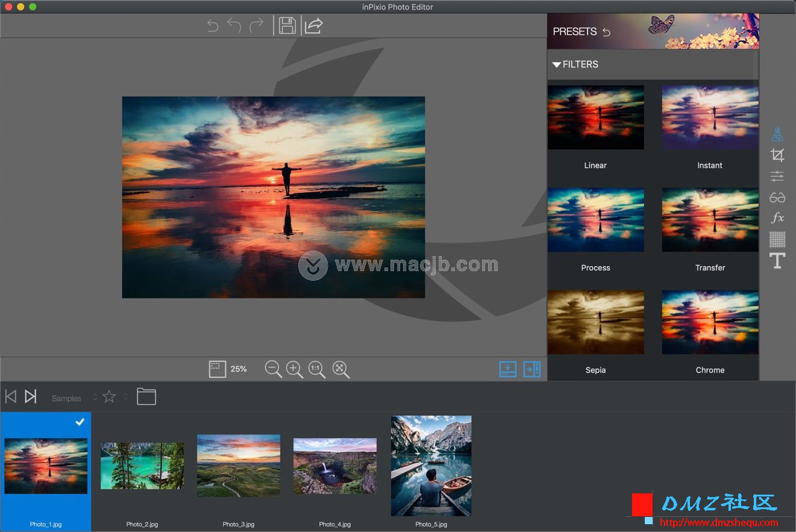Click the Photo_4.jpg file name label
The width and height of the screenshot is (796, 532).
tap(335, 524)
